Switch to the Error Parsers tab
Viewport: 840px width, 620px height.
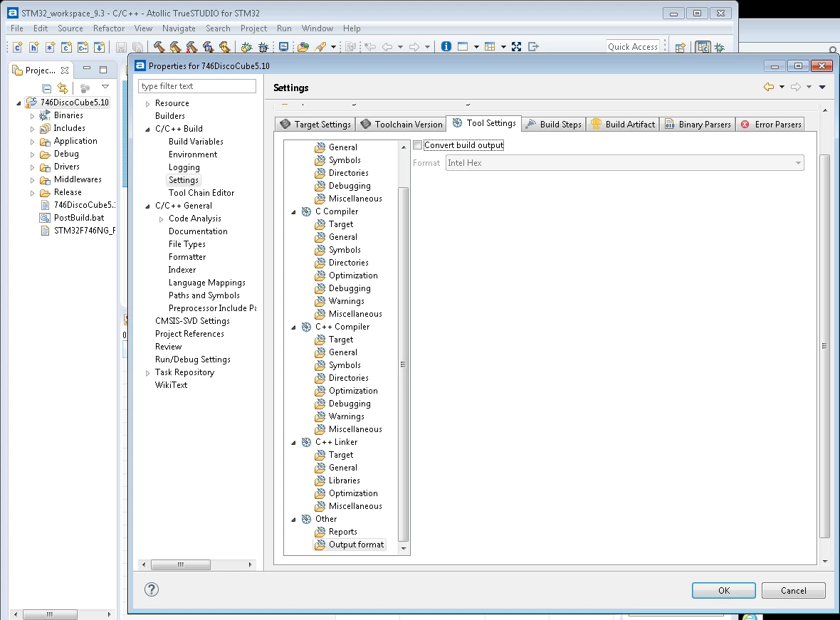[771, 125]
